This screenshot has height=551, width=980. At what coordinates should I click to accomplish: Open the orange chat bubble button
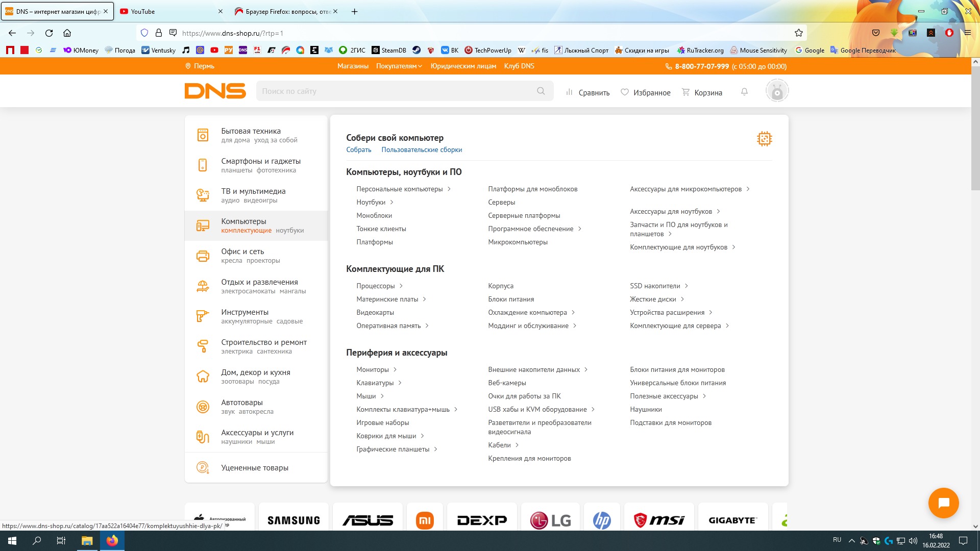point(943,503)
